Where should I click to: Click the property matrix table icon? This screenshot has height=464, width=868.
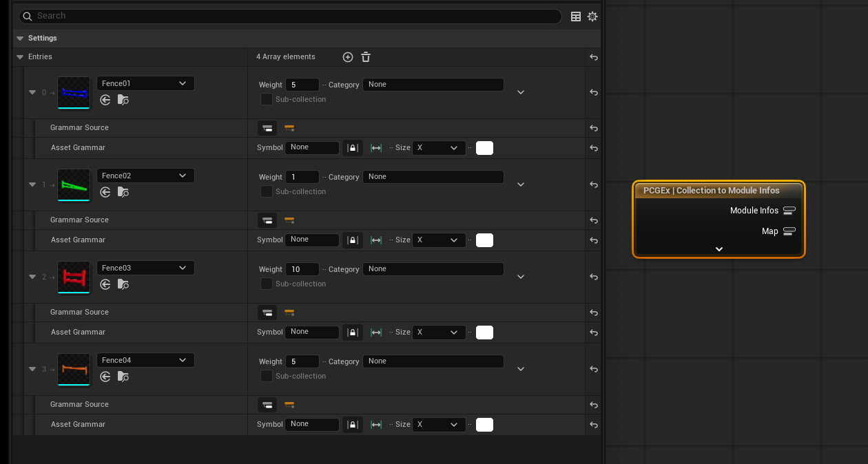coord(576,17)
